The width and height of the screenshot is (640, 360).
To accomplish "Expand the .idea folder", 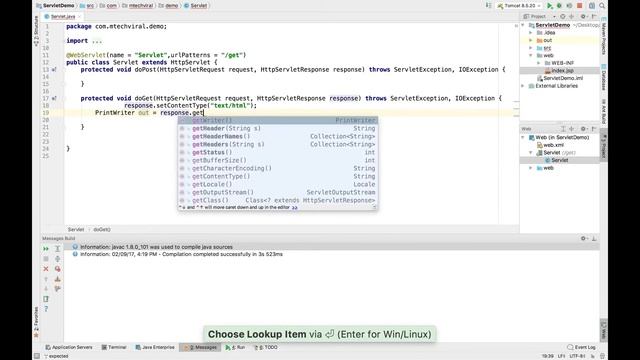I will [531, 33].
